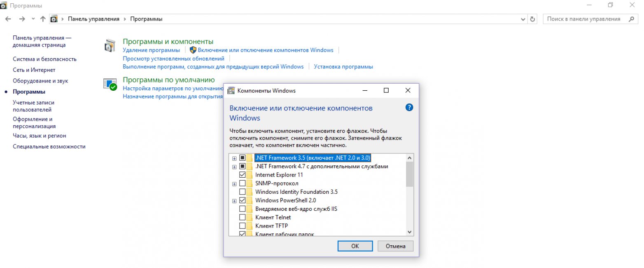Open Учетные записи пользователей in sidebar
The height and width of the screenshot is (268, 644).
pyautogui.click(x=33, y=106)
